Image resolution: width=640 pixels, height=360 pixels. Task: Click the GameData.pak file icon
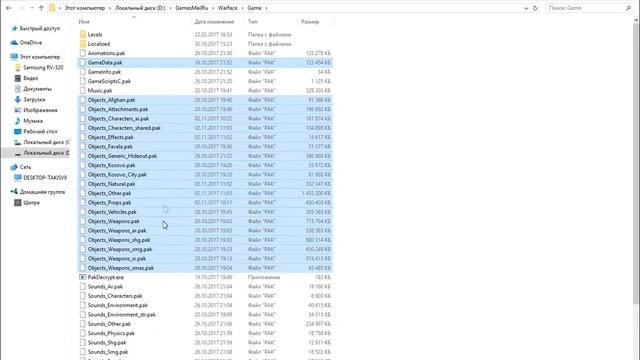[x=83, y=62]
